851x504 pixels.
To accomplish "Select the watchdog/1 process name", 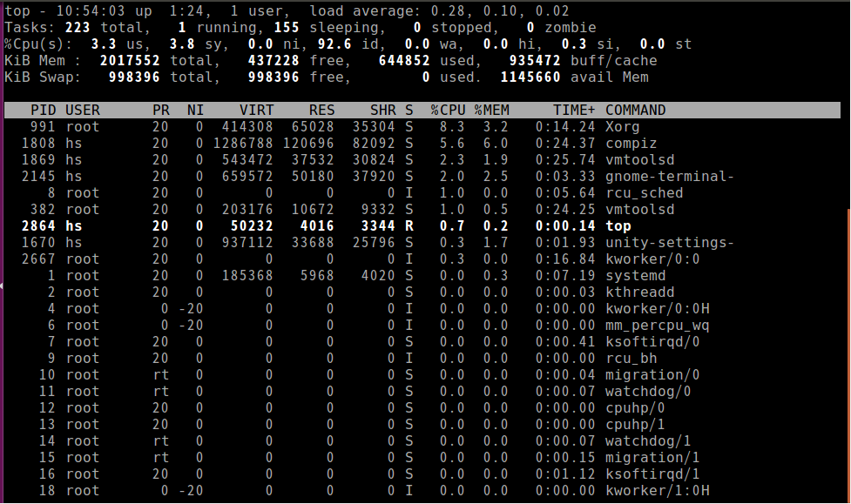I will click(648, 441).
